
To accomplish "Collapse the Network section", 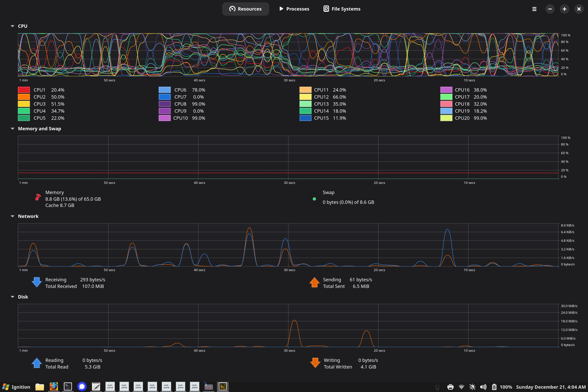I will [13, 216].
